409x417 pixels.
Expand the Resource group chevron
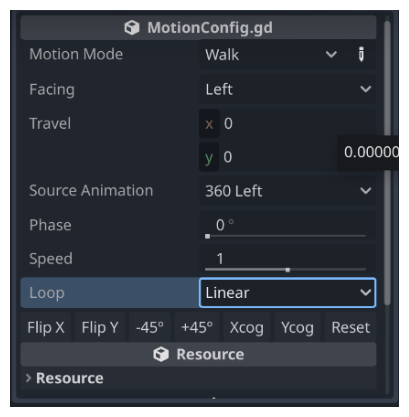[28, 378]
